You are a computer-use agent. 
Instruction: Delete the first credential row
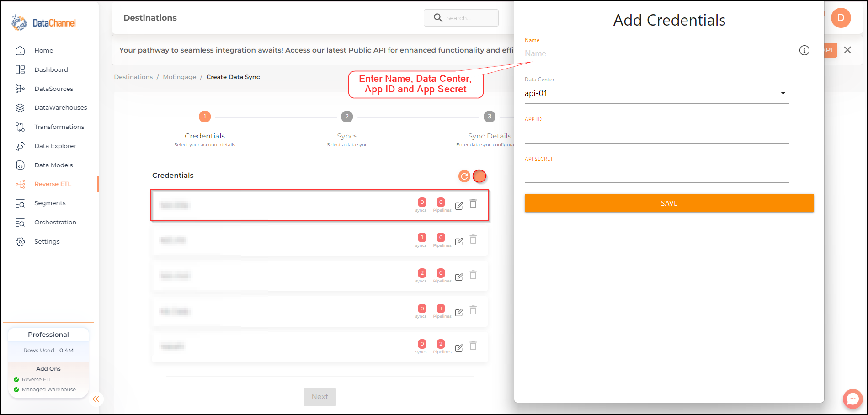[x=474, y=204]
